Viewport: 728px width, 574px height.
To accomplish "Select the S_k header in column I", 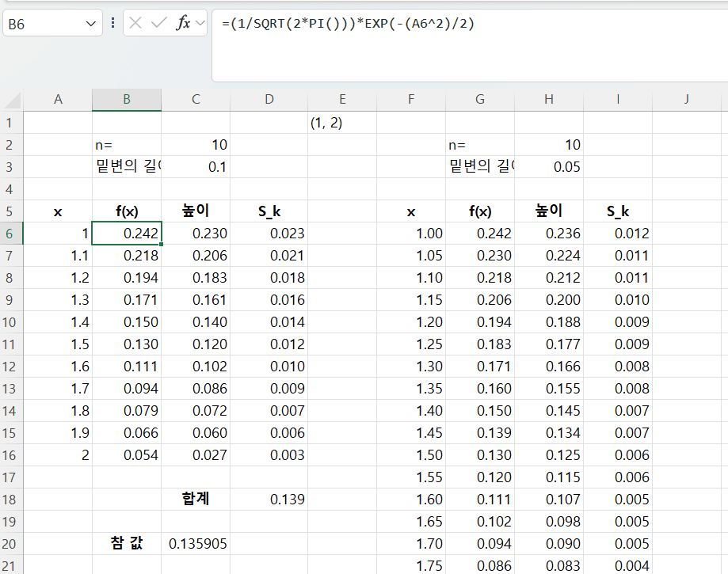I will click(618, 211).
